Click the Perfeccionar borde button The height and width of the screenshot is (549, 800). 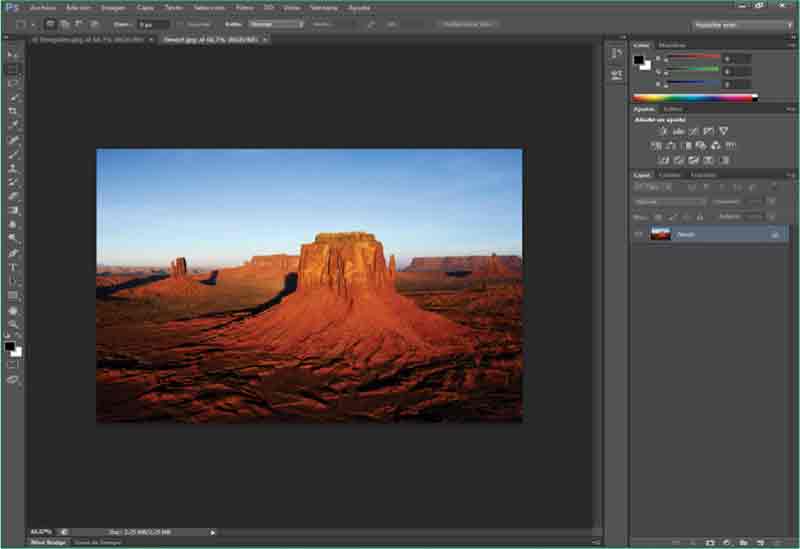(468, 23)
